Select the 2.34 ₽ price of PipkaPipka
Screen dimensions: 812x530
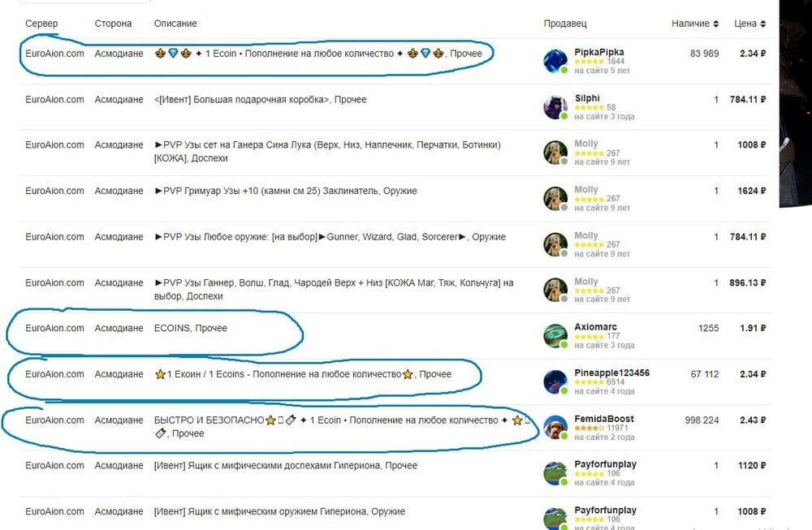[x=753, y=54]
